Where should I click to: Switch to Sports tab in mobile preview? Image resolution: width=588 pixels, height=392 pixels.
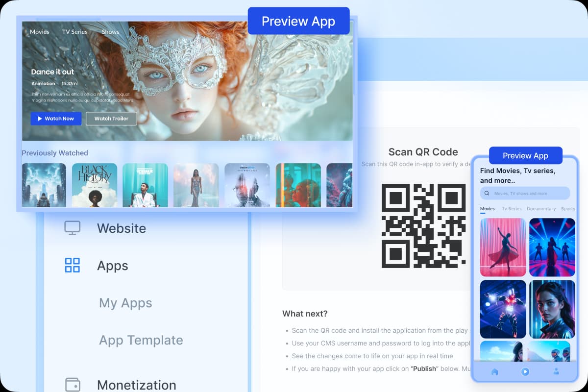568,209
